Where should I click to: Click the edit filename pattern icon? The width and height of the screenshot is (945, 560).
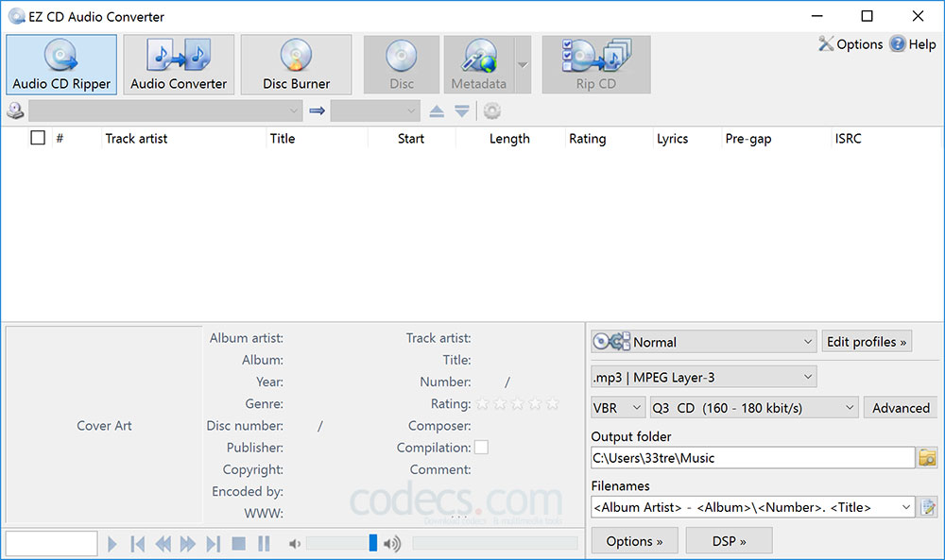coord(928,507)
